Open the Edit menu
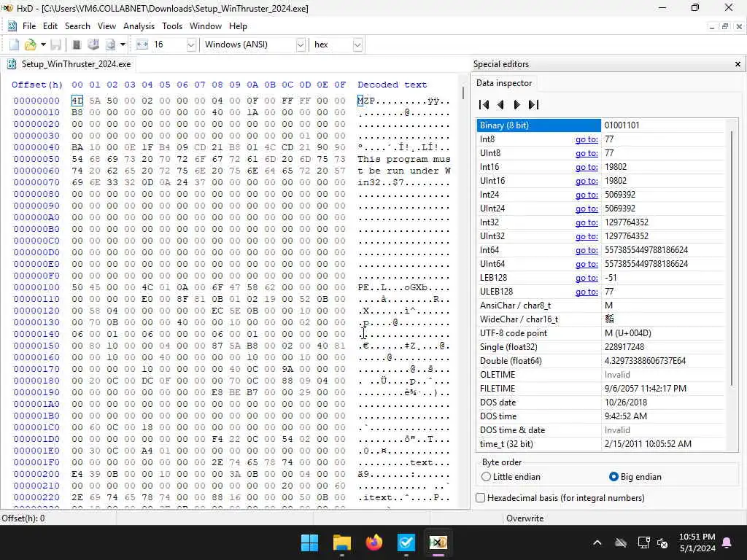747x560 pixels. pyautogui.click(x=50, y=26)
